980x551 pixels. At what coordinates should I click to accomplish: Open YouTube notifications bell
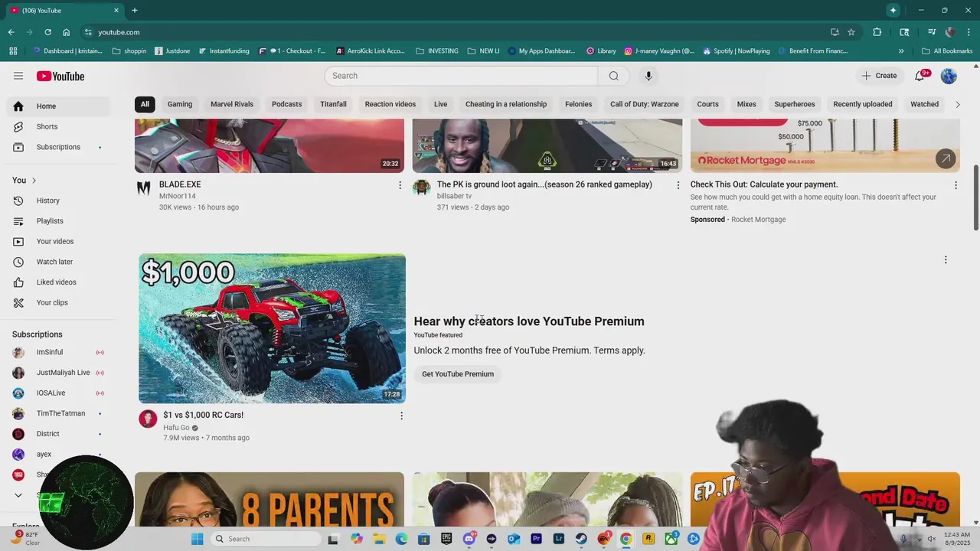920,76
